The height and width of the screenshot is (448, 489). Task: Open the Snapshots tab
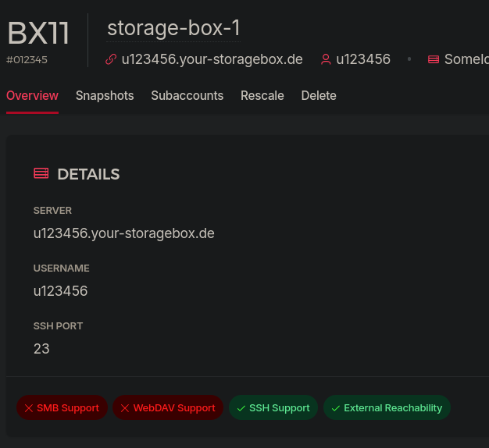[x=105, y=95]
